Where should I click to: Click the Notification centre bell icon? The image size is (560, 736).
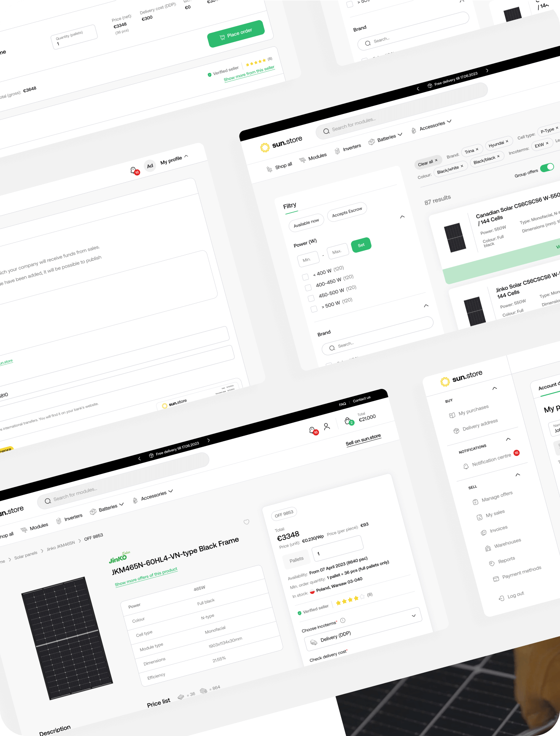(x=466, y=466)
